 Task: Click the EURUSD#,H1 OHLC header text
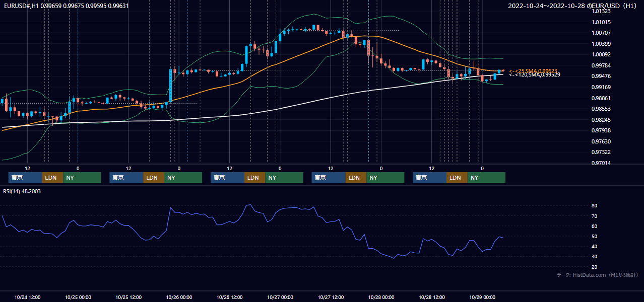pyautogui.click(x=66, y=6)
